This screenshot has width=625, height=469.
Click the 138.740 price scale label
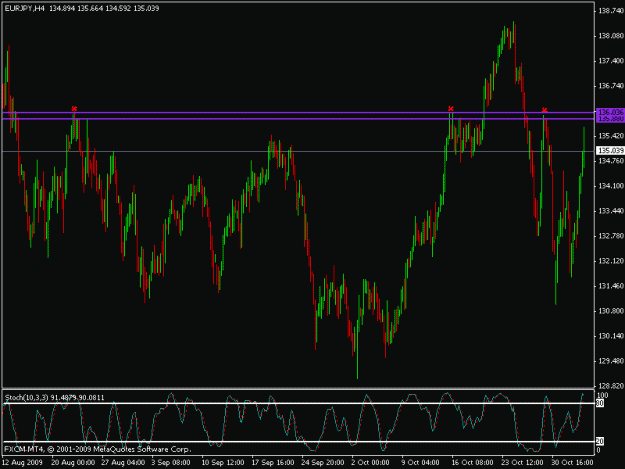point(611,11)
